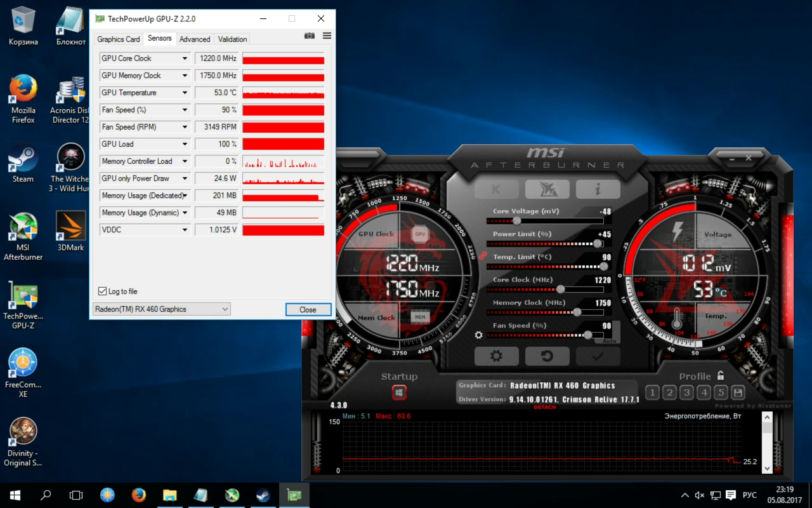Toggle the fan speed Auto mode
812x508 pixels.
tap(610, 341)
